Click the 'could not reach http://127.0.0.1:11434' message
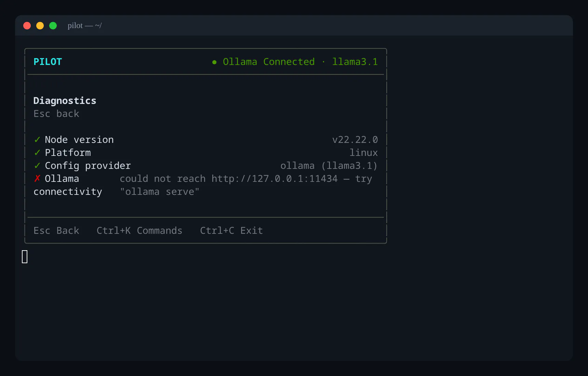 [x=229, y=179]
